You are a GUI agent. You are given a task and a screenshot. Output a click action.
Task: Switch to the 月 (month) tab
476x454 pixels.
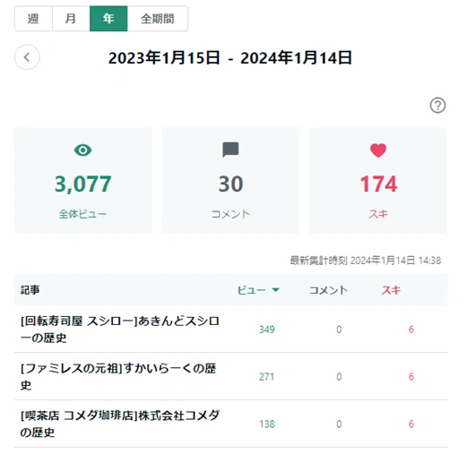click(71, 19)
